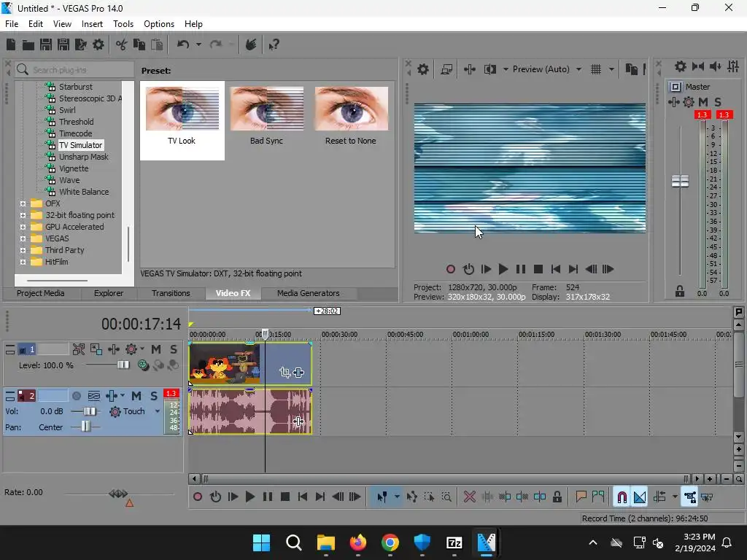Image resolution: width=747 pixels, height=560 pixels.
Task: Click the Master volume fader
Action: 680,181
